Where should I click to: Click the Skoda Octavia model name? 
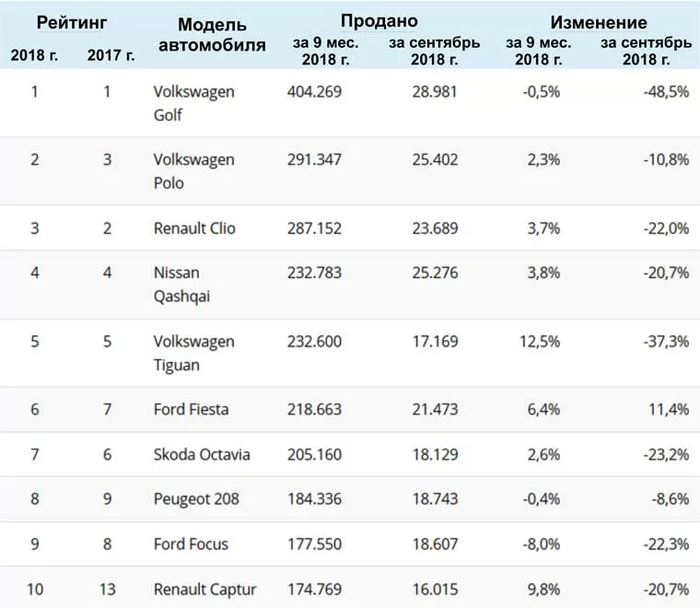(202, 454)
